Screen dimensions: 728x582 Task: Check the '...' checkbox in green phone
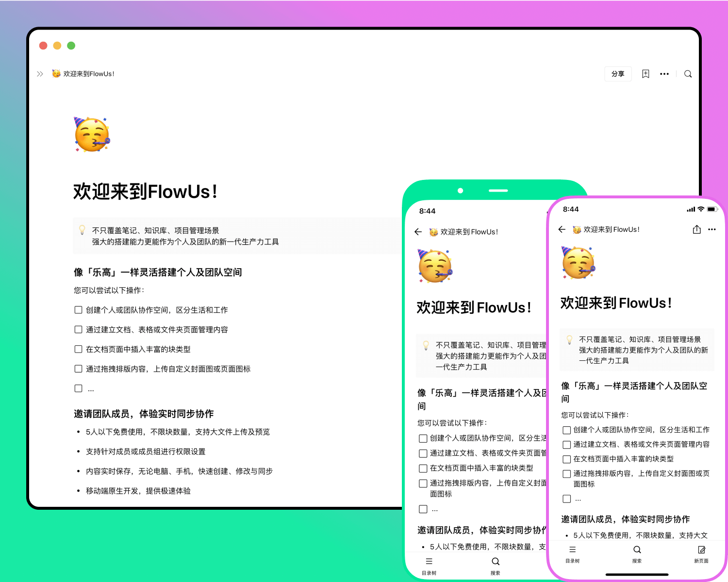click(x=423, y=509)
